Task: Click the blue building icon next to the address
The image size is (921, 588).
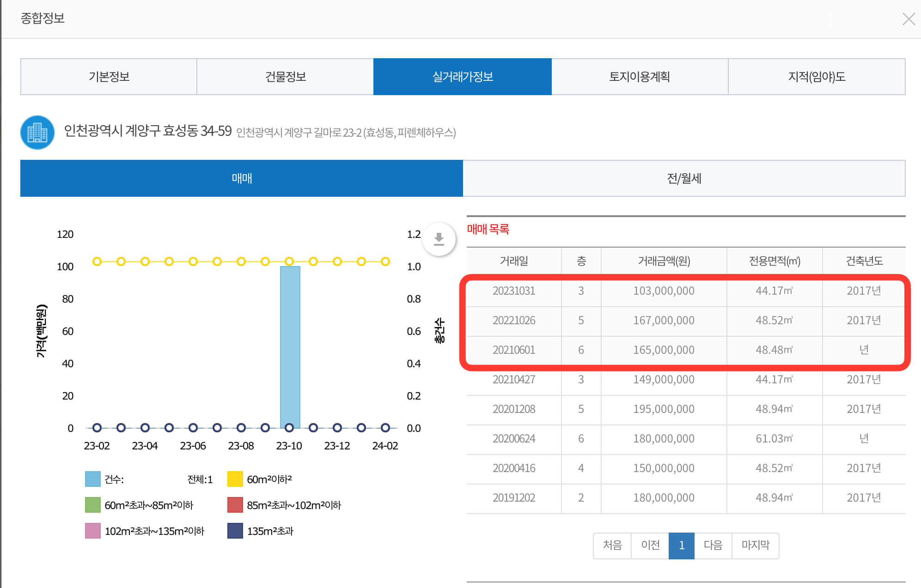Action: [x=37, y=133]
